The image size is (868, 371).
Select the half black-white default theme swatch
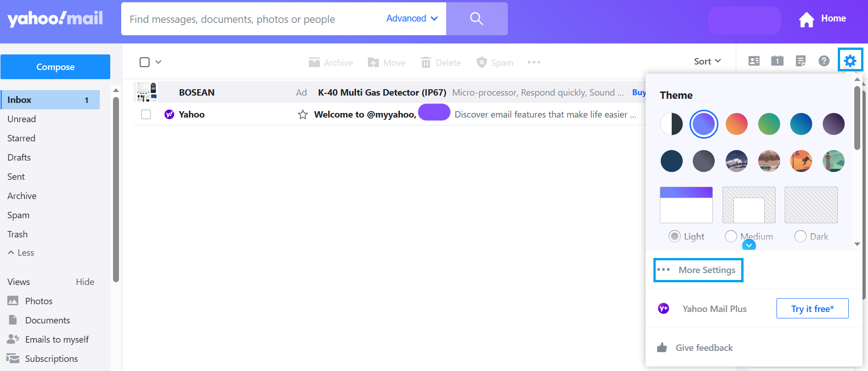[x=672, y=124]
